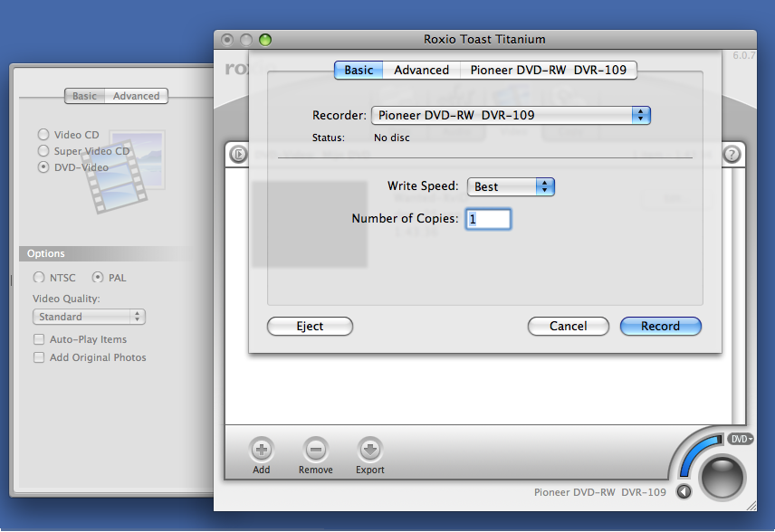
Task: Expand the Video Quality Standard dropdown
Action: [91, 317]
